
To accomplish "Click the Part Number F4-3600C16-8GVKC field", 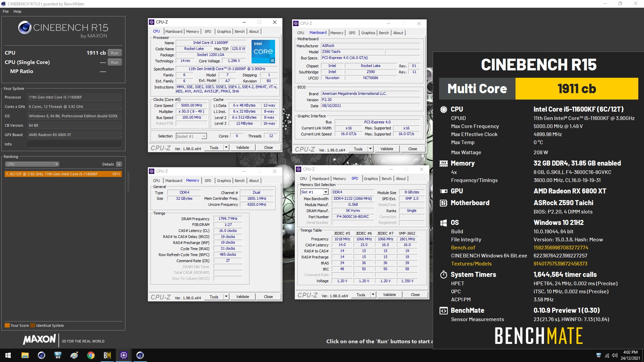I will pos(353,217).
